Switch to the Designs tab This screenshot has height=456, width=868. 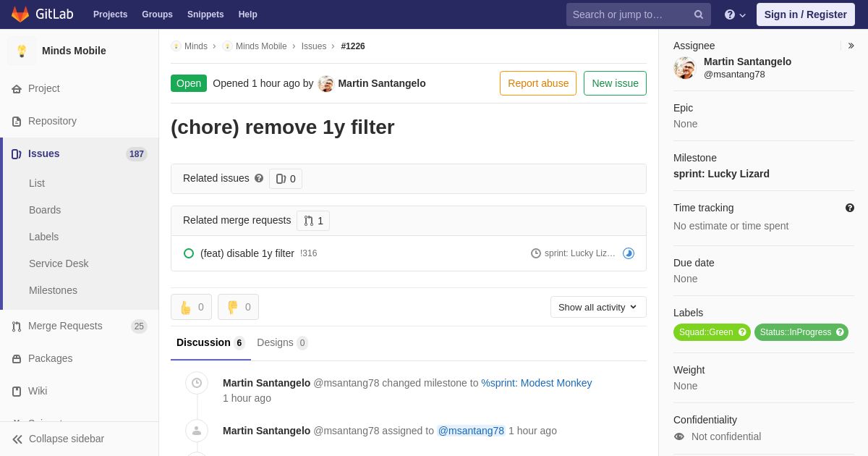pyautogui.click(x=282, y=342)
